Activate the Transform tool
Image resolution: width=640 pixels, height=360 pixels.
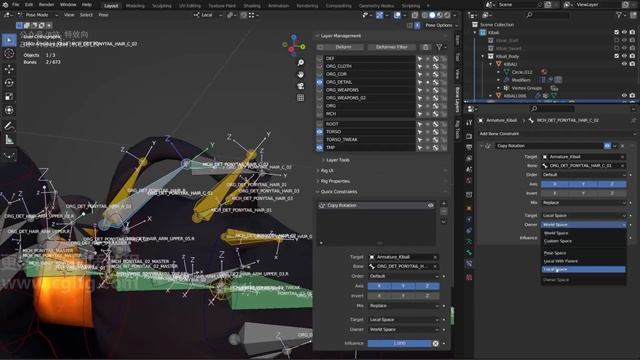click(9, 110)
